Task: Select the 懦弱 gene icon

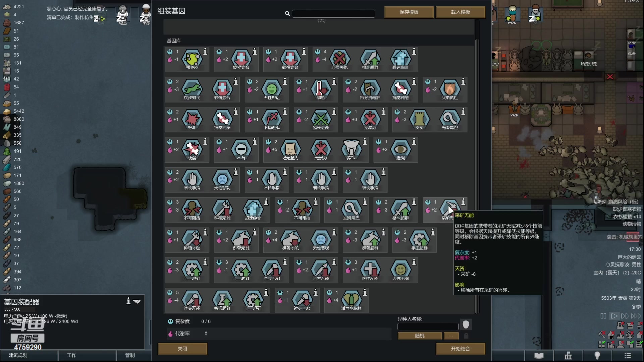Action: (192, 149)
